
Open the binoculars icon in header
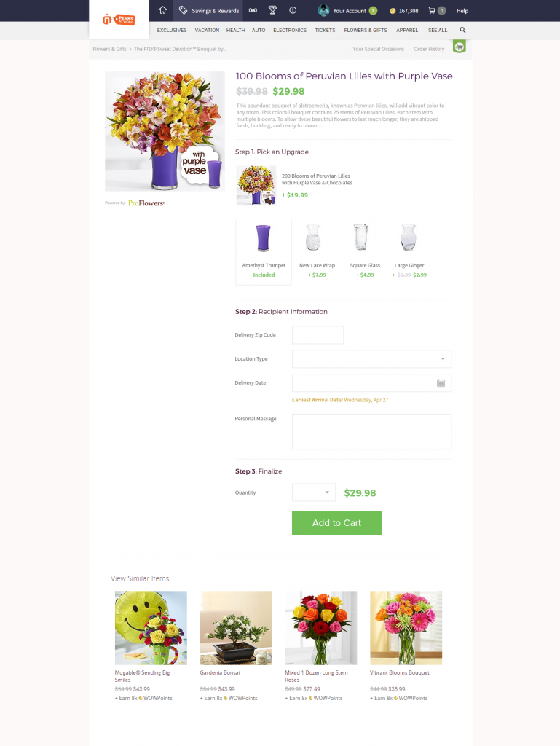coord(253,10)
